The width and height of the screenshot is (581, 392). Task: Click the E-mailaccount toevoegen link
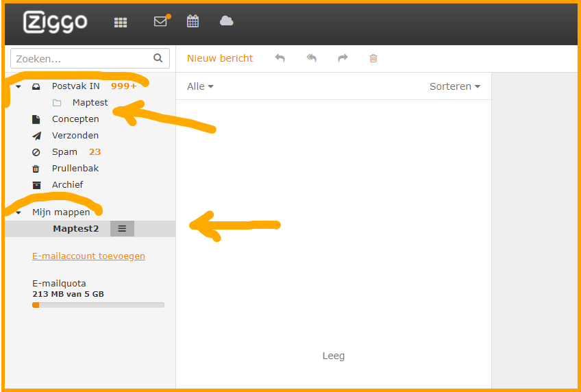pos(88,256)
